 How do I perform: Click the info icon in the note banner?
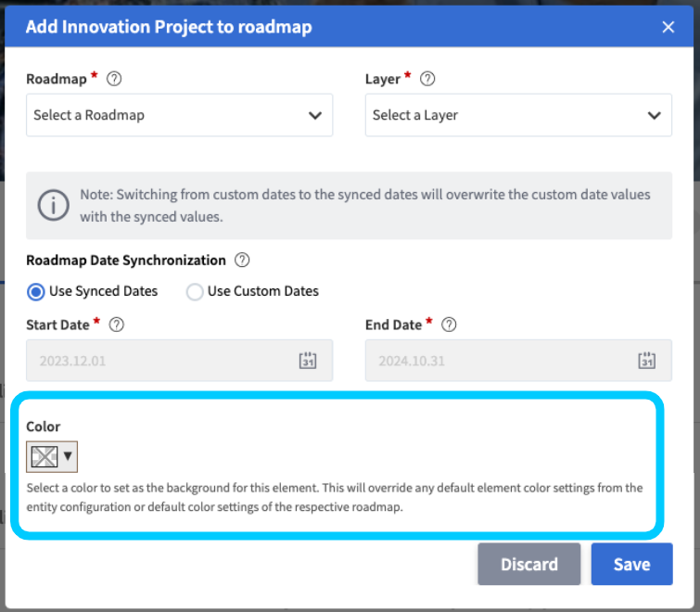pos(53,205)
